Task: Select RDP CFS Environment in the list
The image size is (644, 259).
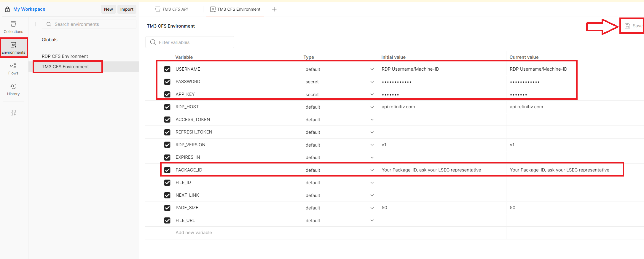Action: coord(65,56)
